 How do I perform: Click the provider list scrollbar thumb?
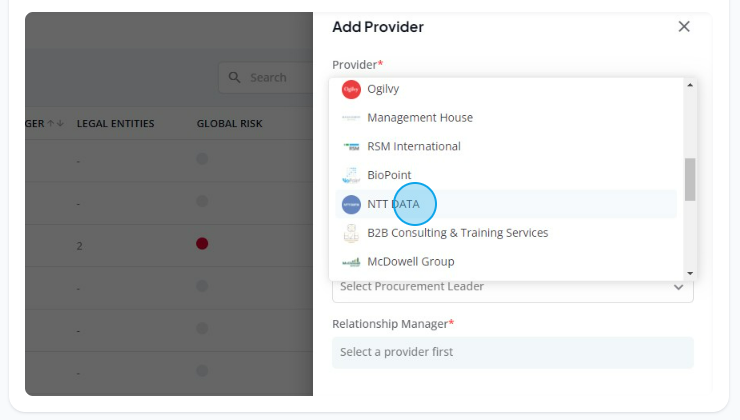(690, 179)
